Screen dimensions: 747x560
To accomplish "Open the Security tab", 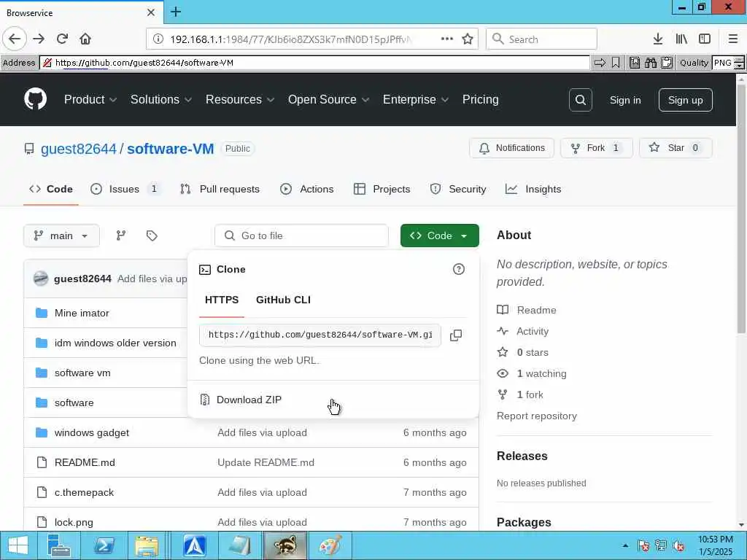I will click(458, 189).
